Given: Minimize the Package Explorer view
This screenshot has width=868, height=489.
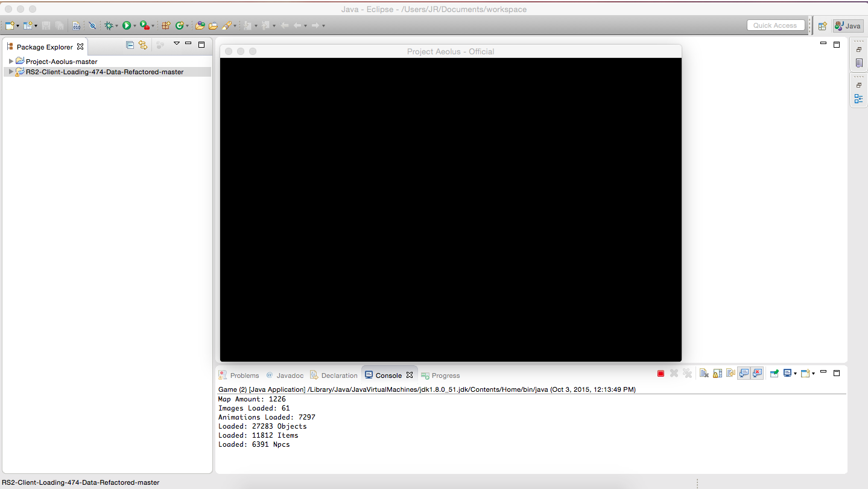Looking at the screenshot, I should pos(188,43).
